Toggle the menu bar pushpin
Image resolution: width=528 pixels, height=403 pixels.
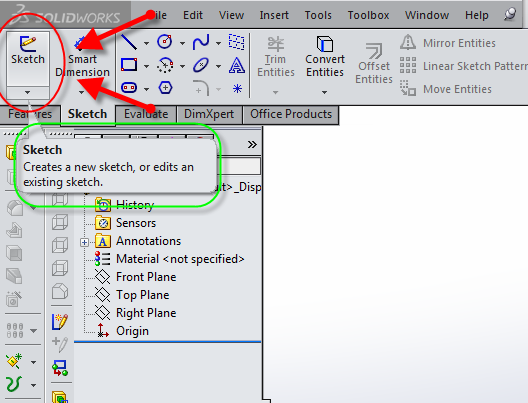pos(510,14)
